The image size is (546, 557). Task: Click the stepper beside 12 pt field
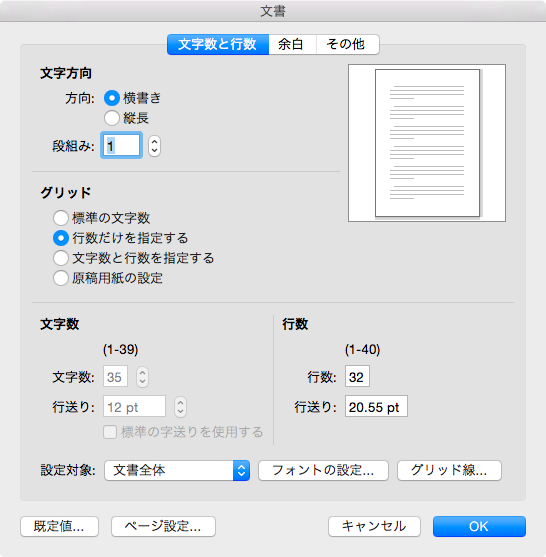click(180, 407)
